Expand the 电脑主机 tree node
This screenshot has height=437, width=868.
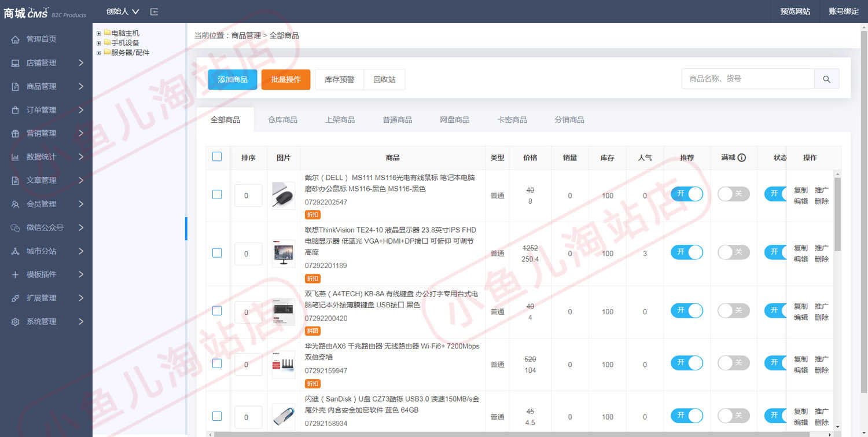click(99, 33)
